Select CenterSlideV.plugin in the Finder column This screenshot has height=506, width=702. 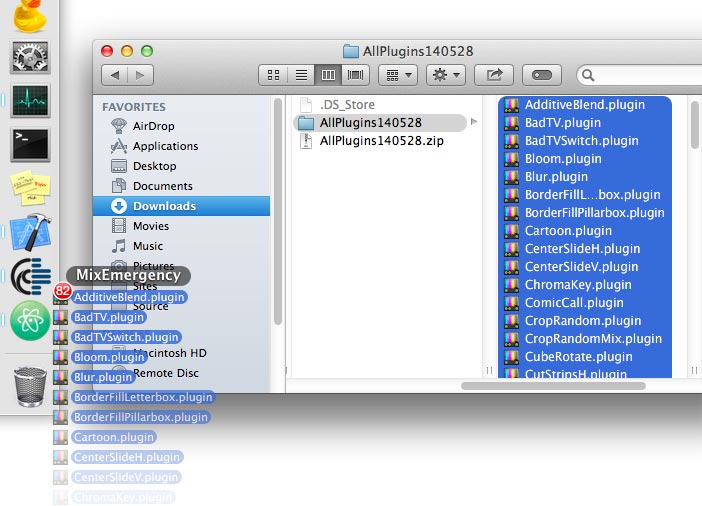click(x=585, y=266)
